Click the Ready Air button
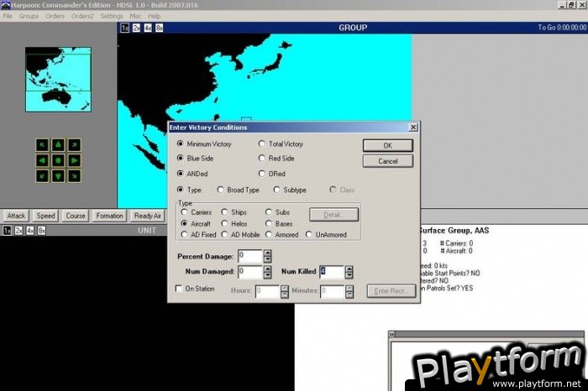This screenshot has height=391, width=588. pos(147,216)
